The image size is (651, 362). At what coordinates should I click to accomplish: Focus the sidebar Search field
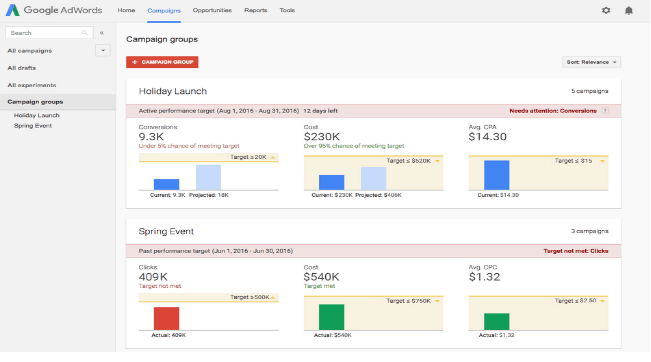pyautogui.click(x=49, y=33)
